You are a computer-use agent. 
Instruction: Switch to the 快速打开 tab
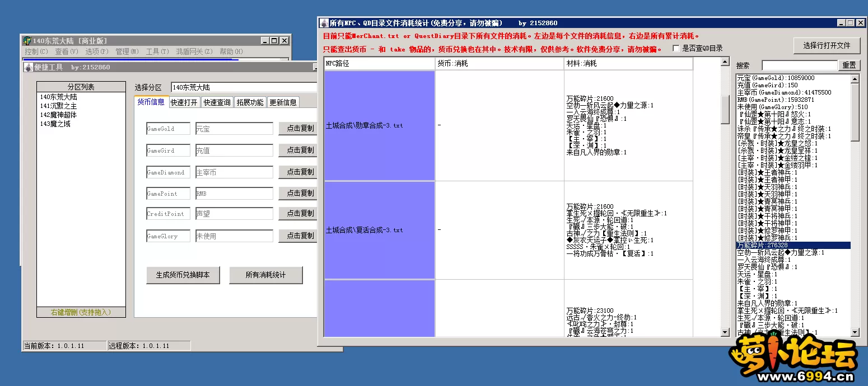184,102
